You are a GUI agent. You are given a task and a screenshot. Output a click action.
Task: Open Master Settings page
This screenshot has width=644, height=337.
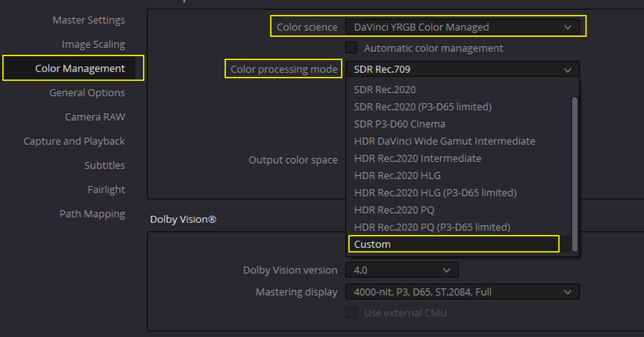pyautogui.click(x=89, y=20)
